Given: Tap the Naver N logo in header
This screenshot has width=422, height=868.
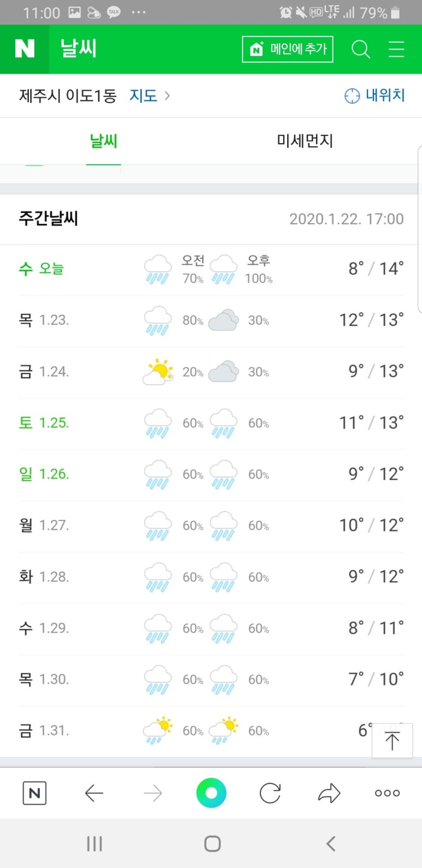Looking at the screenshot, I should (x=25, y=49).
